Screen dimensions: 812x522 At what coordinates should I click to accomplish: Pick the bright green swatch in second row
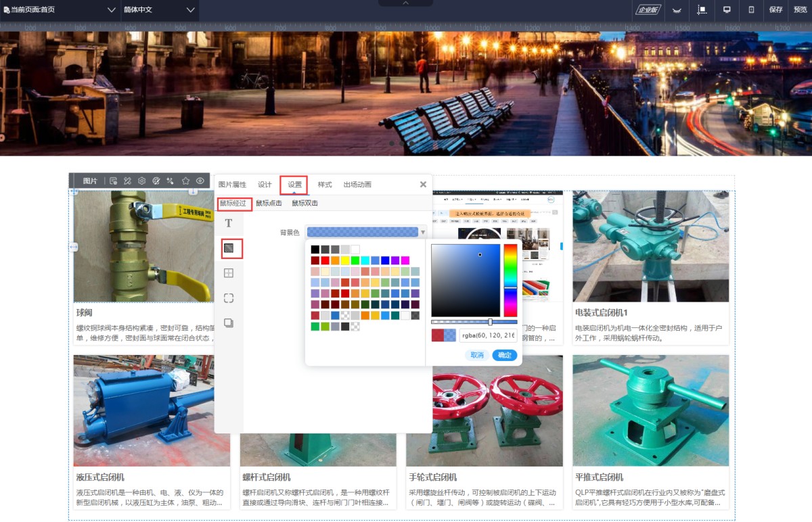point(355,260)
